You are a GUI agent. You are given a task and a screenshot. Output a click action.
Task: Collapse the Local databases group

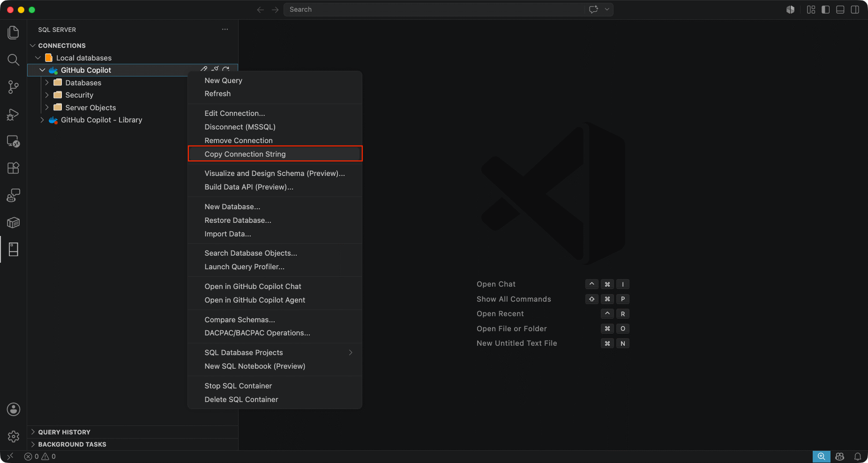pos(38,58)
